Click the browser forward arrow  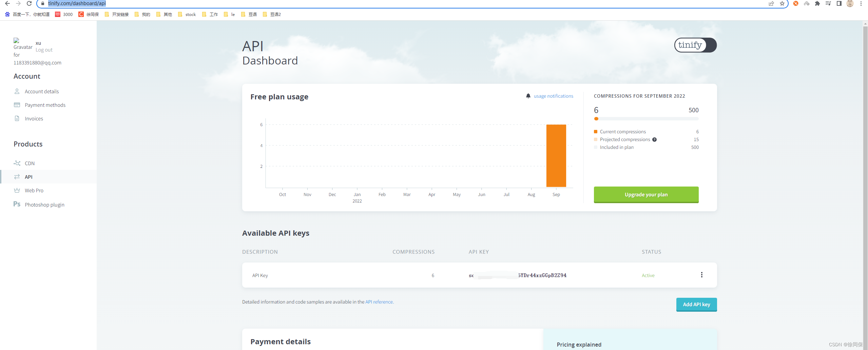coord(18,3)
